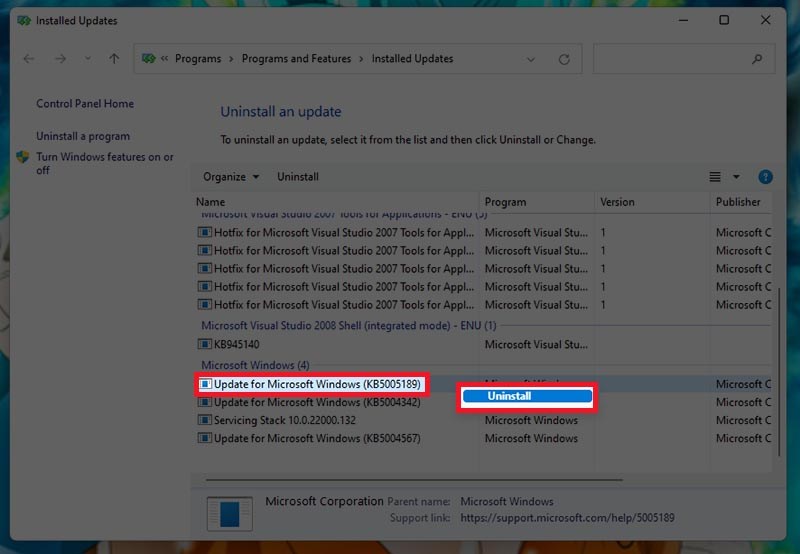Click the Servicing Stack row icon
This screenshot has width=800, height=554.
205,420
